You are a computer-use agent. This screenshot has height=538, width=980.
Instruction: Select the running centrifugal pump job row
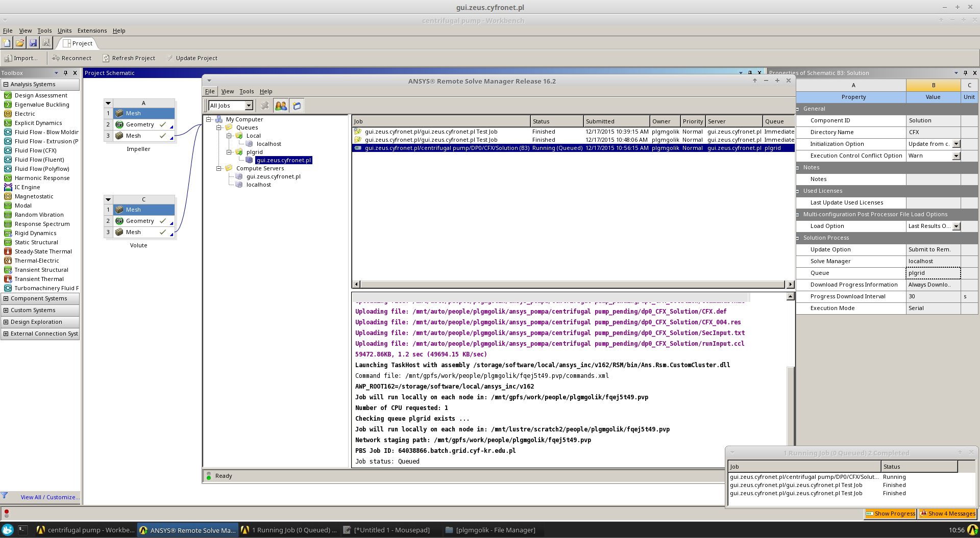(x=573, y=148)
